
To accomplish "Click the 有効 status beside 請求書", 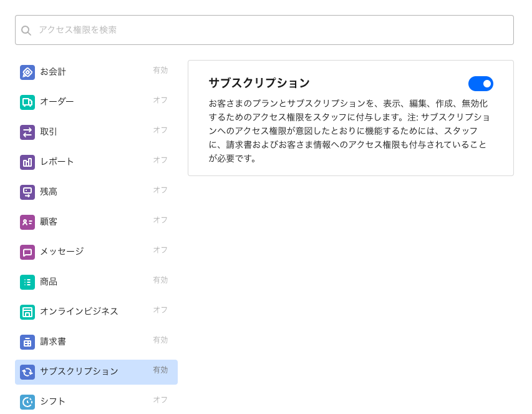I will click(x=160, y=340).
